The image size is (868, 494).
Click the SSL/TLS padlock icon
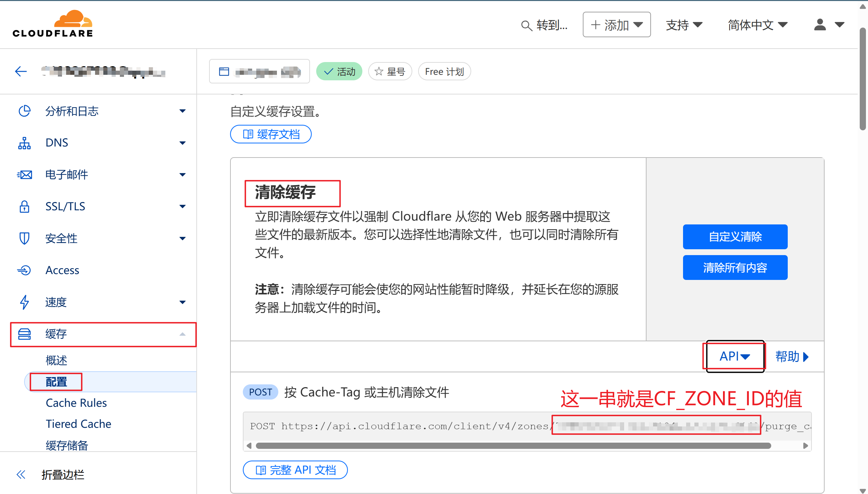pyautogui.click(x=24, y=206)
